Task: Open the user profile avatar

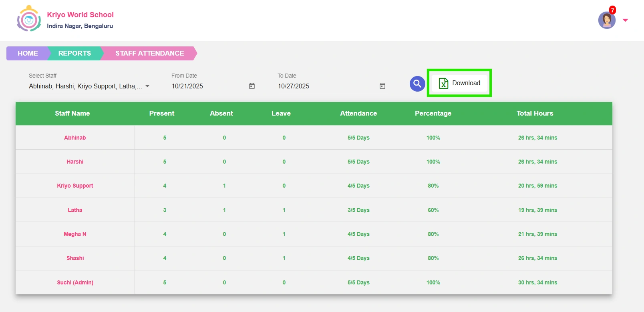Action: click(x=607, y=20)
